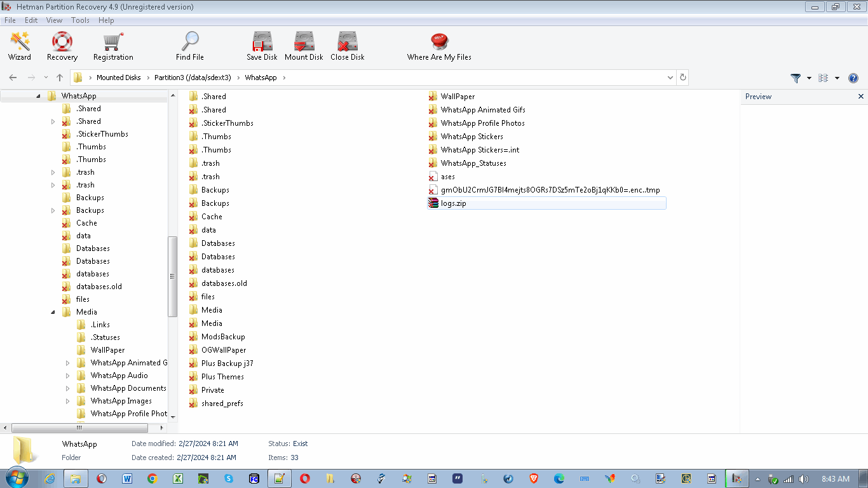This screenshot has width=868, height=488.
Task: Close the Preview pane
Action: click(861, 97)
